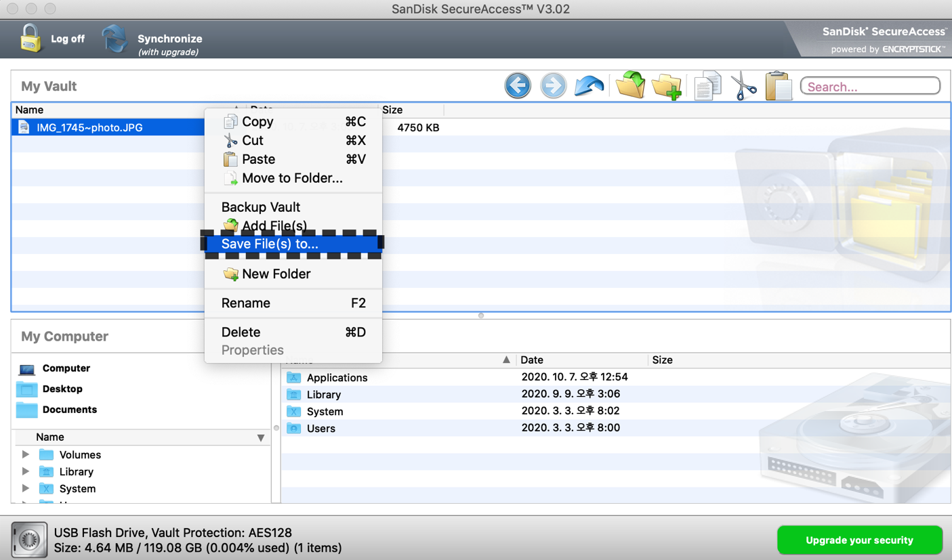
Task: Choose Copy from context menu
Action: (x=293, y=122)
